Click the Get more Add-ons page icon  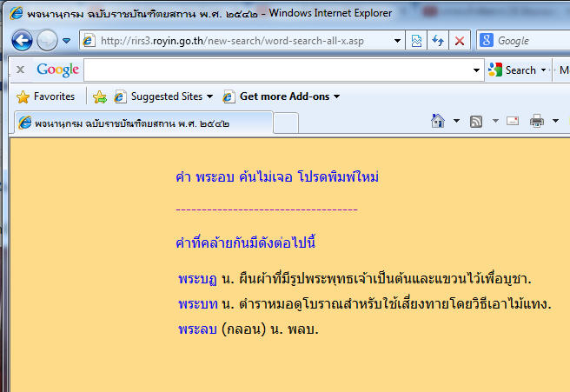229,96
